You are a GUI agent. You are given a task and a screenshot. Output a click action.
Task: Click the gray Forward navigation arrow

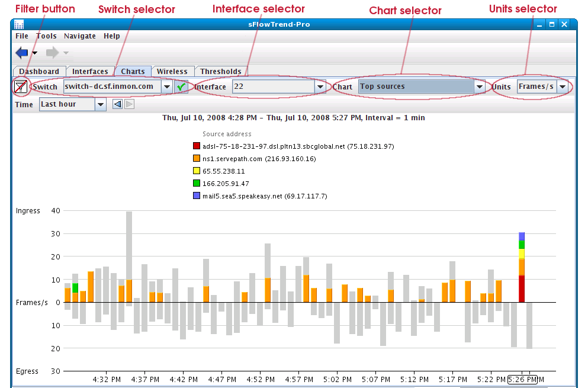point(52,53)
